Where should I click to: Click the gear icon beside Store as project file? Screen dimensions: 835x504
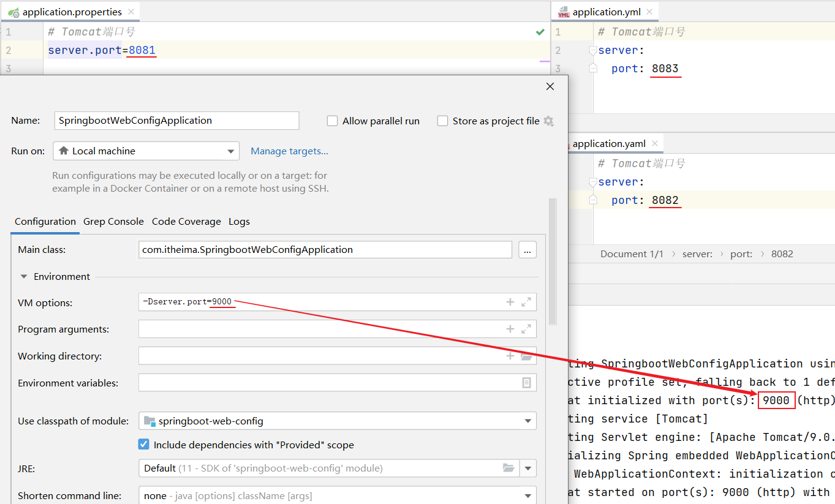(548, 121)
